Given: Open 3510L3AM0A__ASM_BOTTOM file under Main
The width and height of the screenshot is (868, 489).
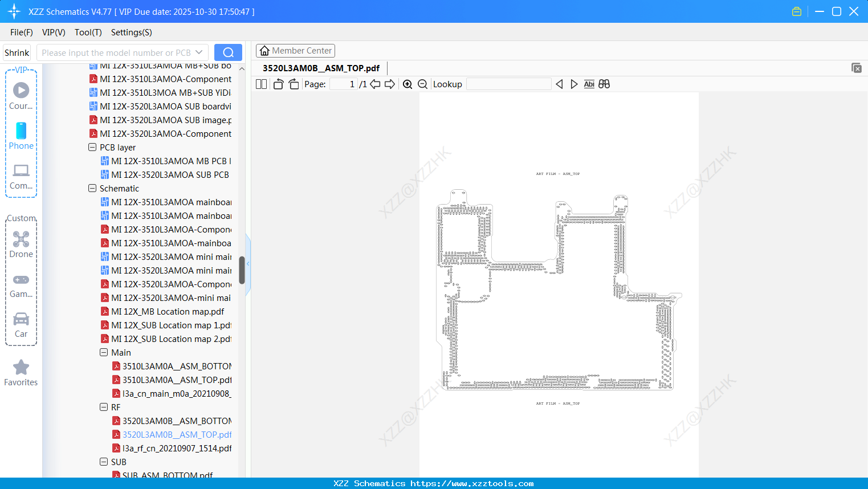Looking at the screenshot, I should pos(172,366).
